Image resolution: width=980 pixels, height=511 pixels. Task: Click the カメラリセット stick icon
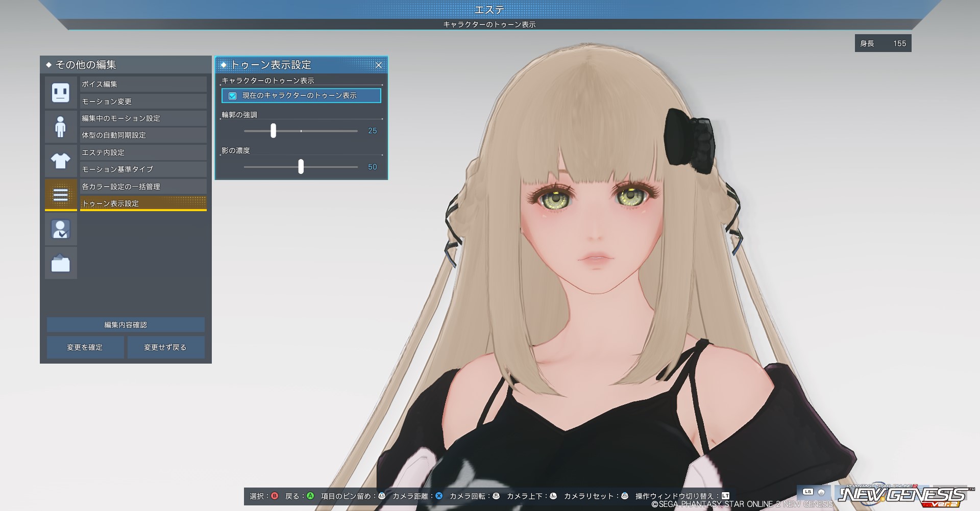point(625,496)
